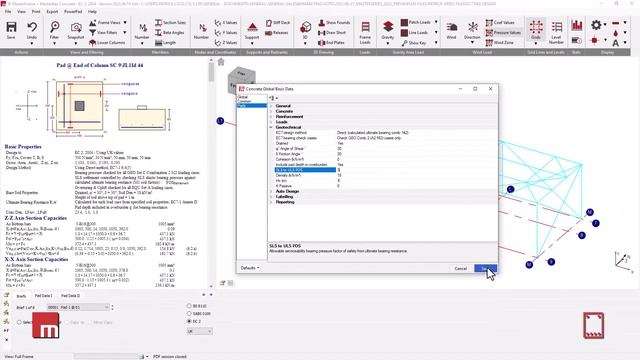The width and height of the screenshot is (640, 360).
Task: Click the blue Save button in dialog
Action: pos(485,269)
